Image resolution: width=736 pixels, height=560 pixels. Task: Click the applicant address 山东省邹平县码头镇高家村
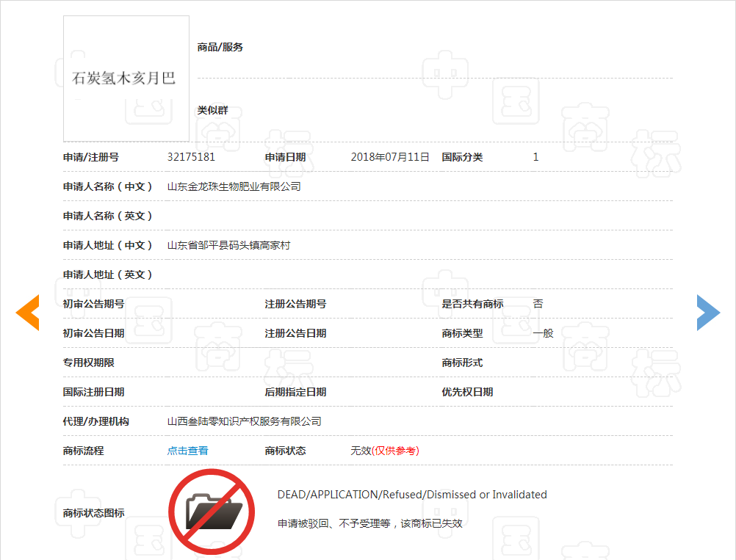pyautogui.click(x=228, y=245)
